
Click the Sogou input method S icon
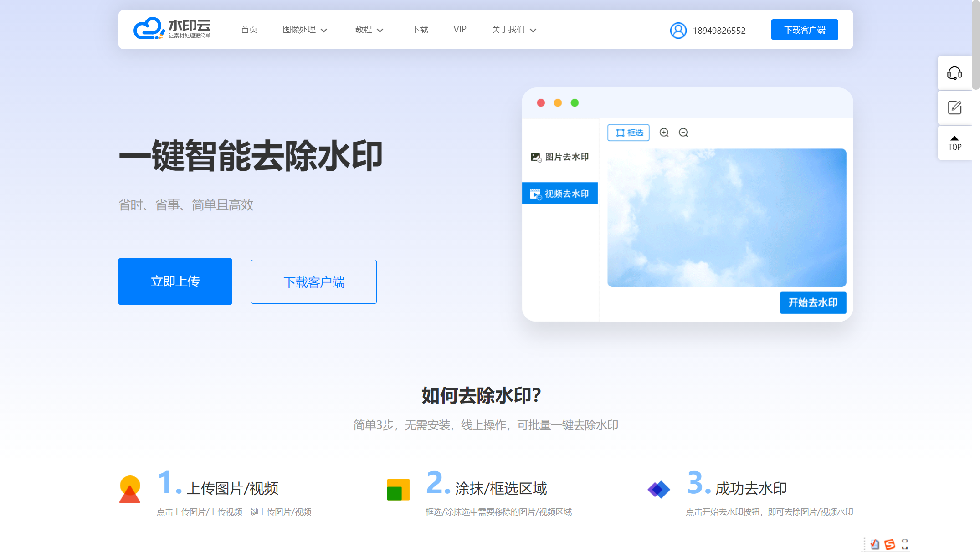889,544
